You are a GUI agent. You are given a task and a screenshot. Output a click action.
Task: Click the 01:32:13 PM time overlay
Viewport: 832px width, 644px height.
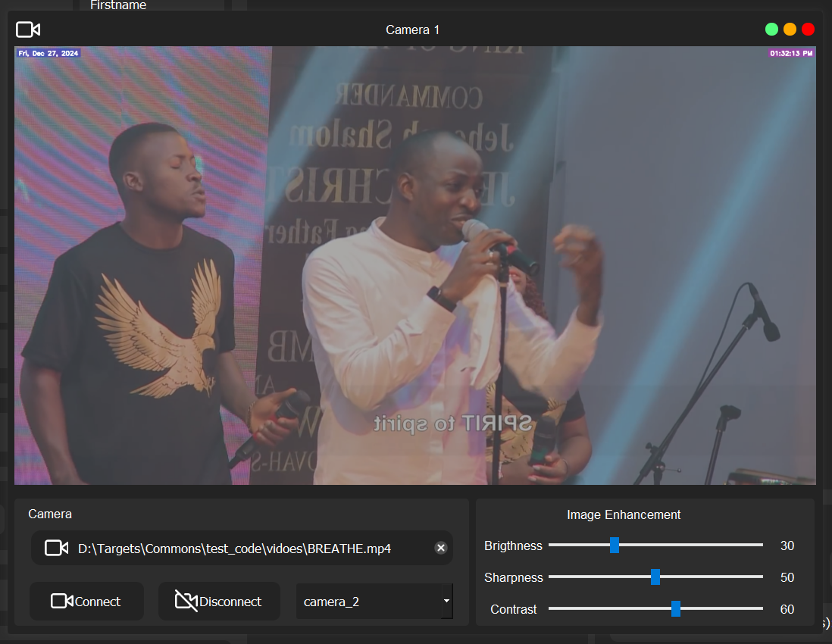tap(791, 53)
